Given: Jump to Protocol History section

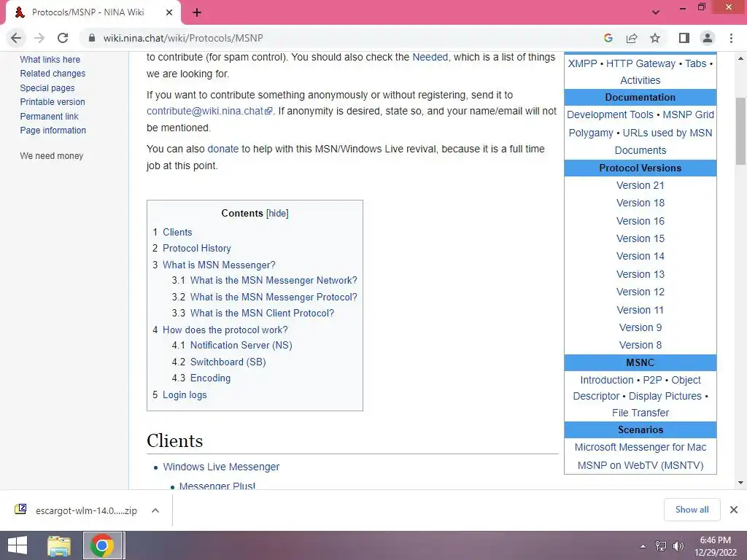Looking at the screenshot, I should tap(197, 248).
